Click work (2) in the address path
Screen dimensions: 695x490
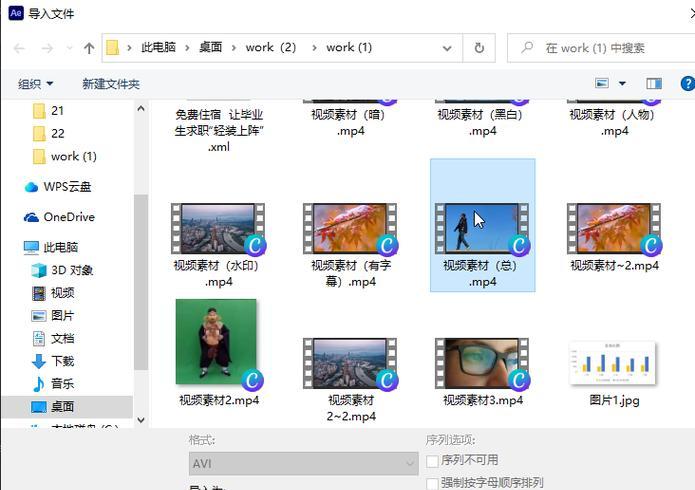point(271,47)
